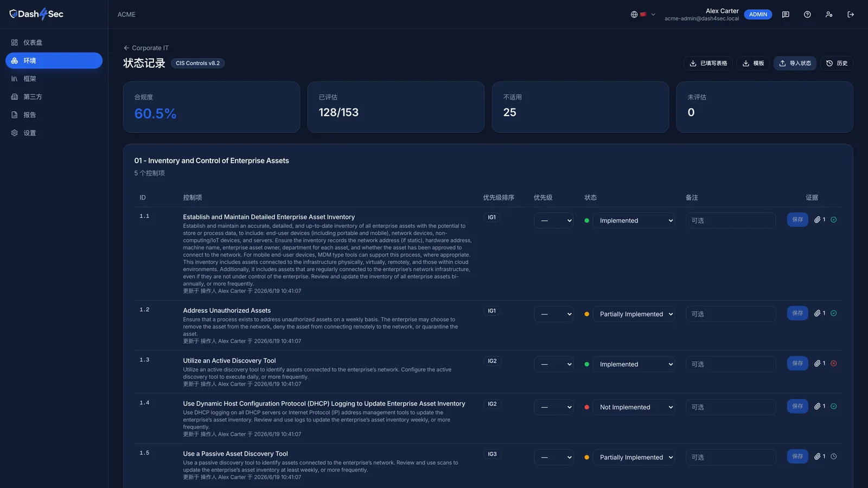Click the notes field for control 1.1
Screen dimensions: 868x488
click(730, 221)
